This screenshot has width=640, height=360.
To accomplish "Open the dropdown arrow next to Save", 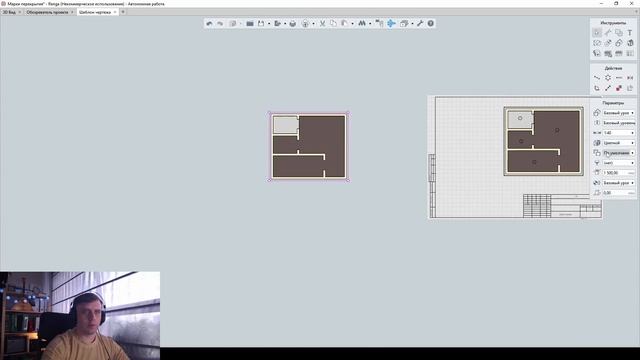I will 269,24.
